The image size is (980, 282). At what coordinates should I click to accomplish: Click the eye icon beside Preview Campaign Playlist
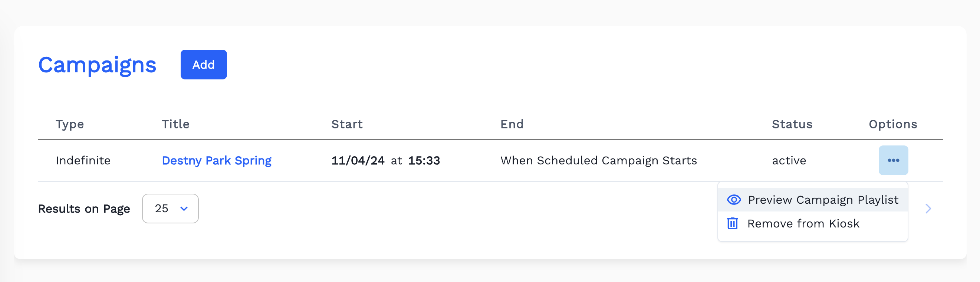coord(734,200)
